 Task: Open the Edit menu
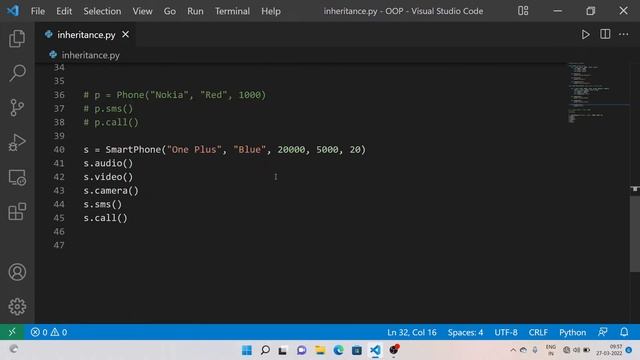(x=64, y=11)
